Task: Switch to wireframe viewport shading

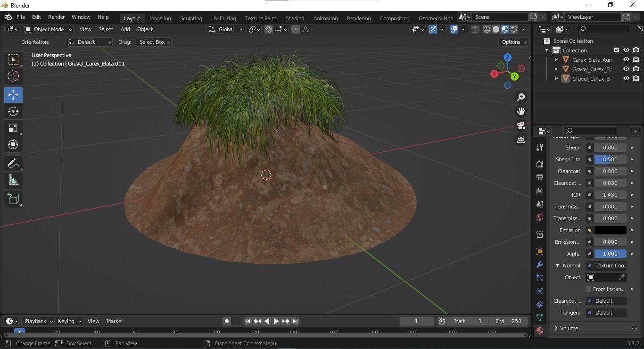Action: coord(487,29)
